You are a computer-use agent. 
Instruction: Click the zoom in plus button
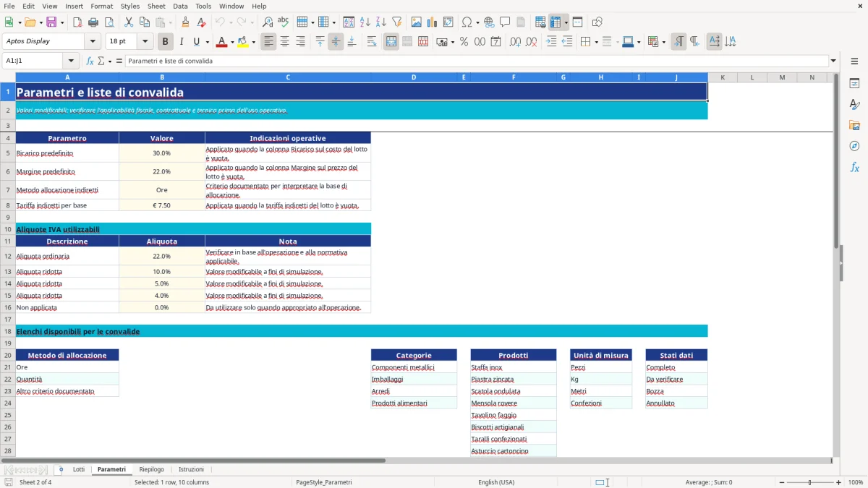[x=839, y=482]
